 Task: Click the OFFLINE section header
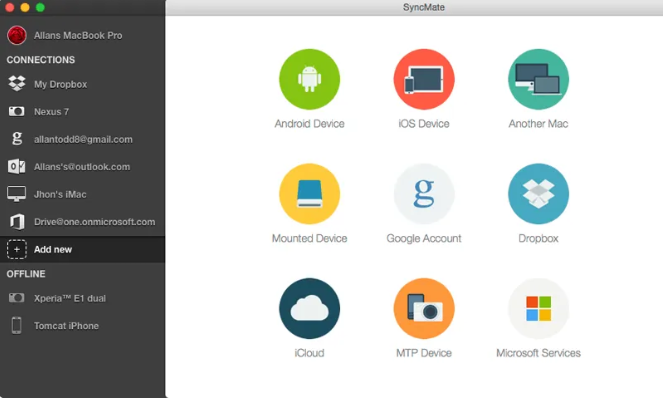coord(26,274)
